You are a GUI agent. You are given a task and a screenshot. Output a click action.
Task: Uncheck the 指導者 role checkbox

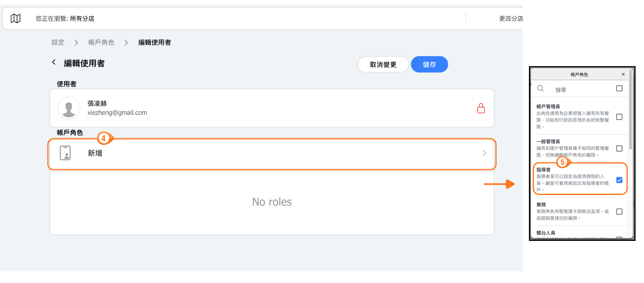tap(619, 180)
